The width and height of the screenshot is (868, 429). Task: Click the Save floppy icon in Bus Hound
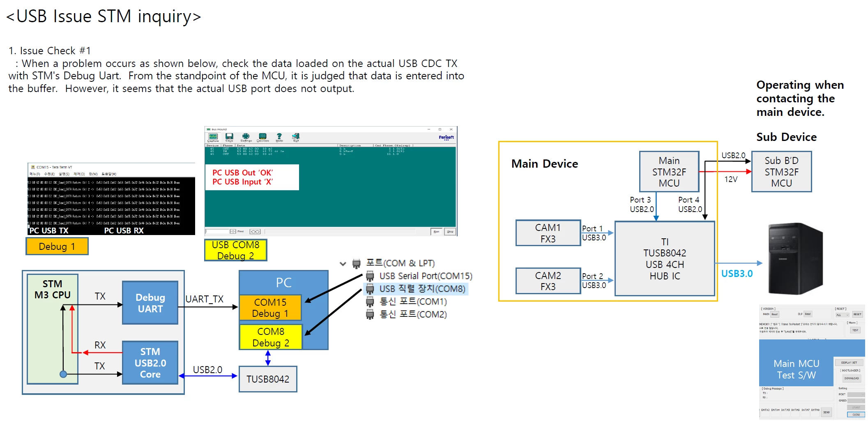[229, 136]
